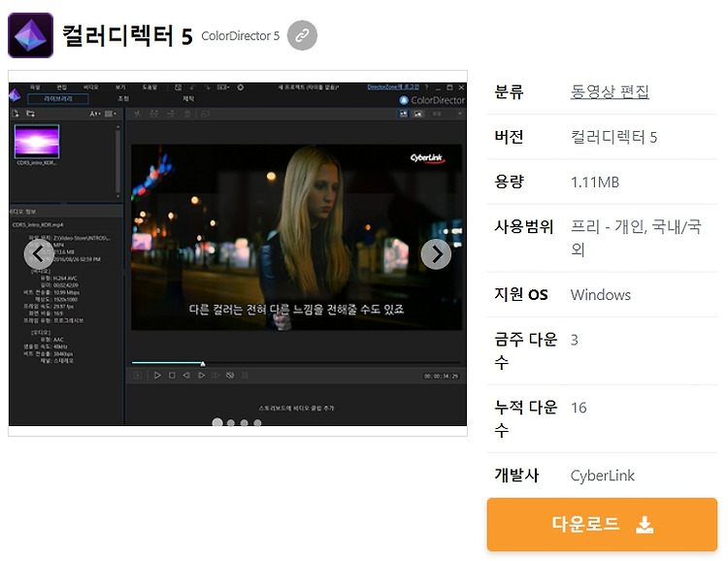Click the play icon in the screenshot's player controls
This screenshot has height=561, width=728.
[157, 376]
